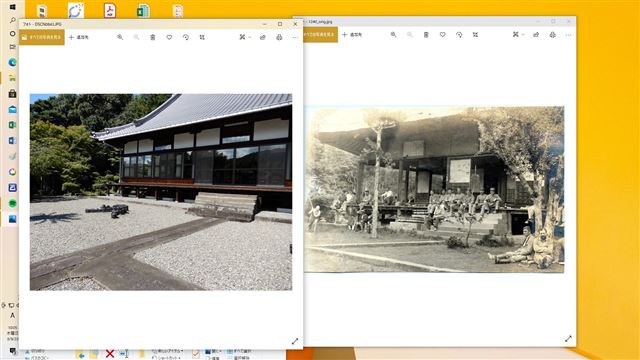Print the color temple photo
The height and width of the screenshot is (360, 640).
[x=279, y=37]
